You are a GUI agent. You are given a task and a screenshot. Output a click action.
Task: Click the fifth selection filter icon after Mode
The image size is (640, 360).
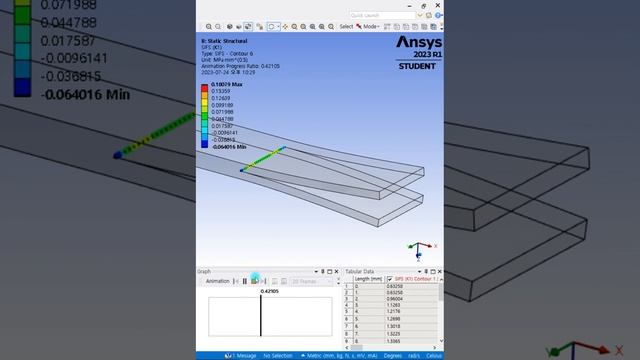pyautogui.click(x=424, y=27)
